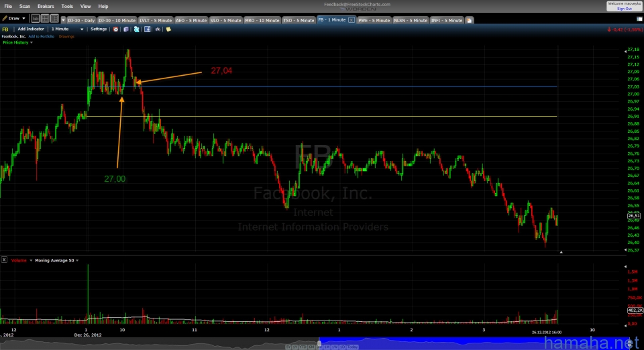The height and width of the screenshot is (350, 644).
Task: Click the Drawings link
Action: [x=66, y=36]
